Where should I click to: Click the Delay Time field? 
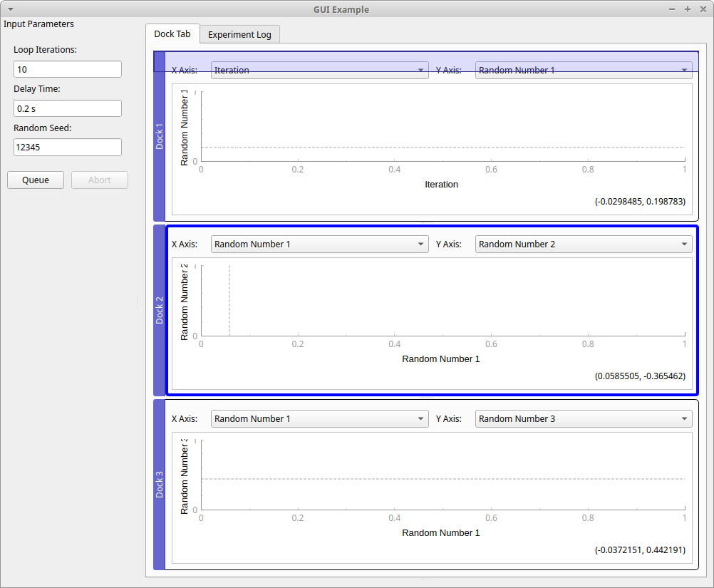coord(68,108)
